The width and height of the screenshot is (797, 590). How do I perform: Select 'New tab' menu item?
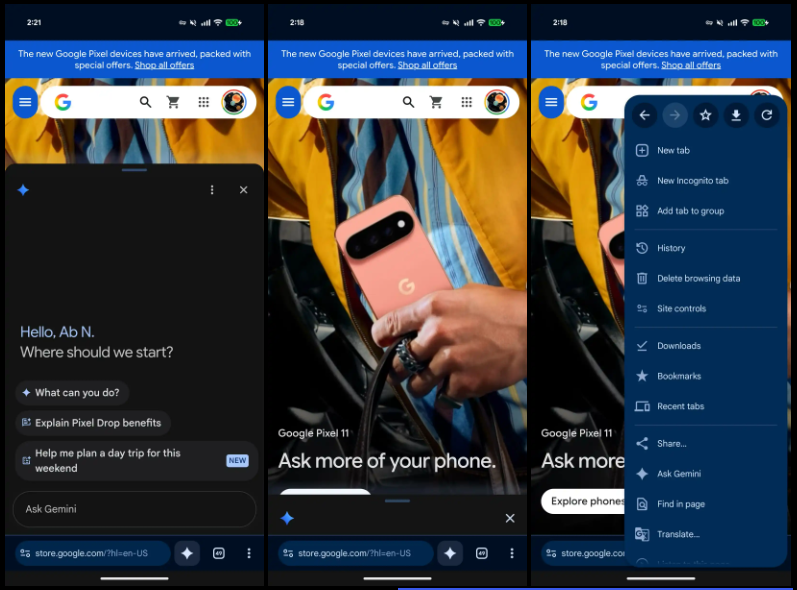point(706,150)
